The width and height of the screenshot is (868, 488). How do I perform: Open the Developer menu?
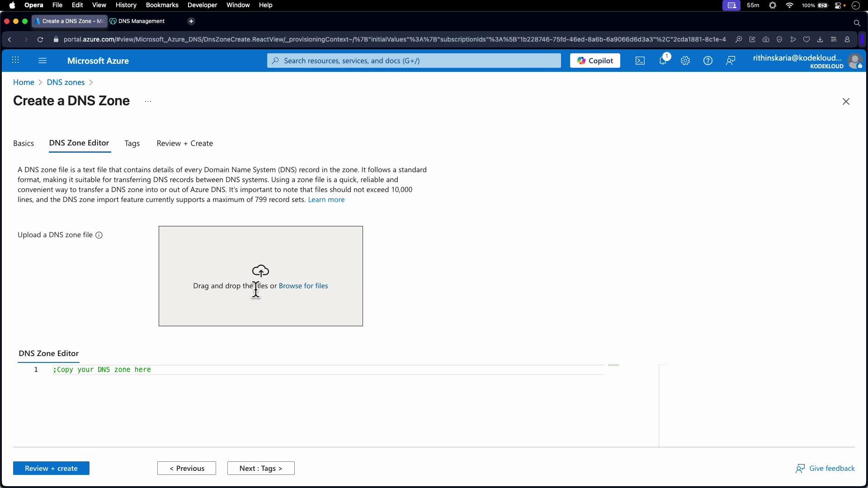[202, 5]
